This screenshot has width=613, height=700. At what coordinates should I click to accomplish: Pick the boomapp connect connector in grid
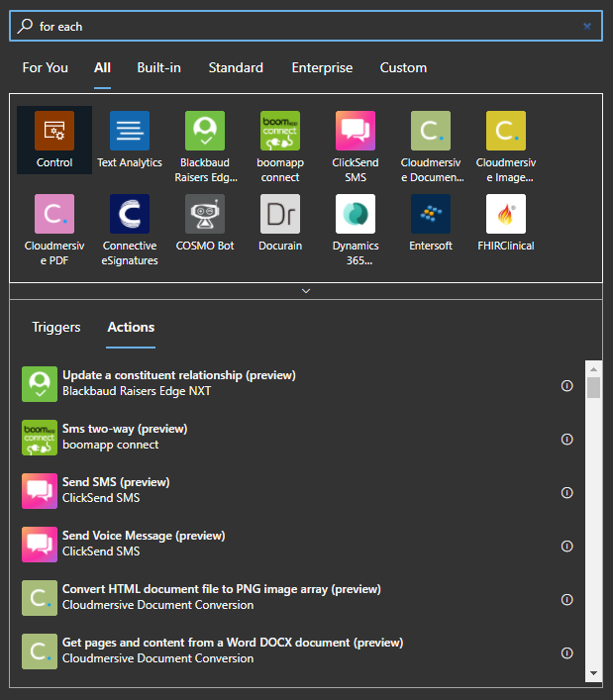tap(280, 131)
